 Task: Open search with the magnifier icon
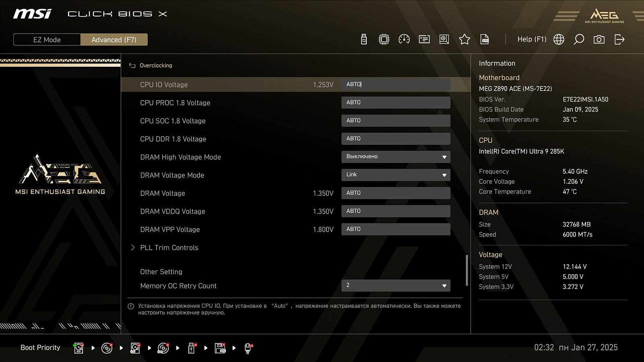pyautogui.click(x=579, y=39)
